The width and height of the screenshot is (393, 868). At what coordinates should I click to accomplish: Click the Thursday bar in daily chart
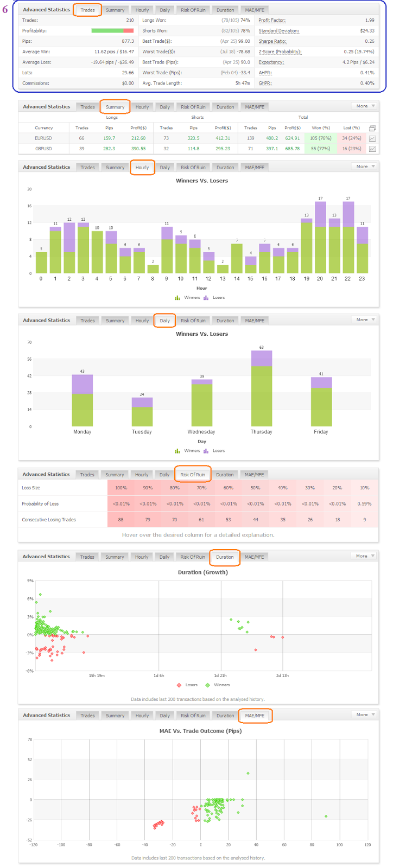coord(262,388)
